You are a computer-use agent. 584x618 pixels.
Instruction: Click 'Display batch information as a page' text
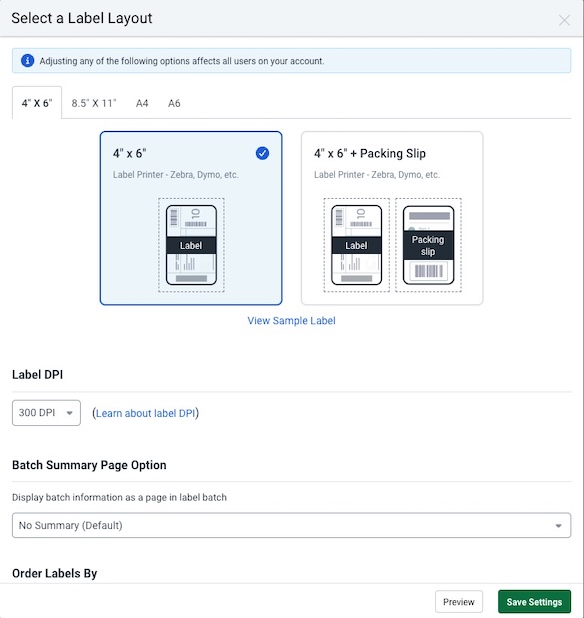tap(119, 497)
